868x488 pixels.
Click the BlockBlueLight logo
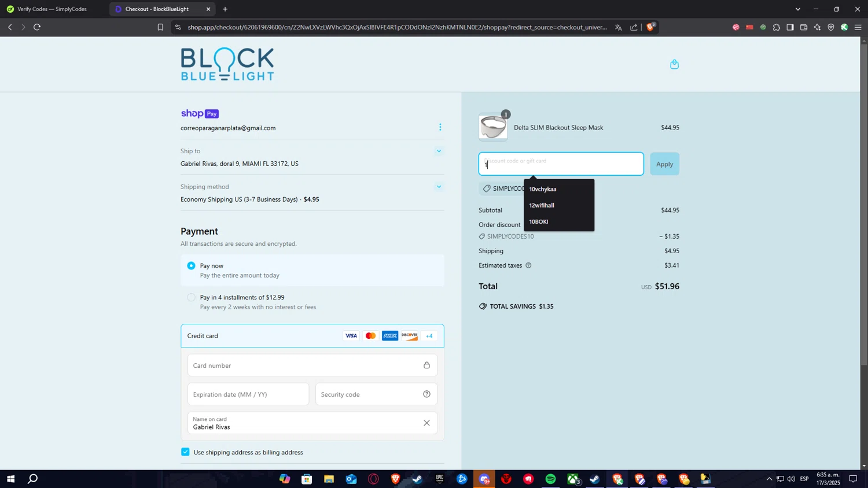pyautogui.click(x=227, y=64)
